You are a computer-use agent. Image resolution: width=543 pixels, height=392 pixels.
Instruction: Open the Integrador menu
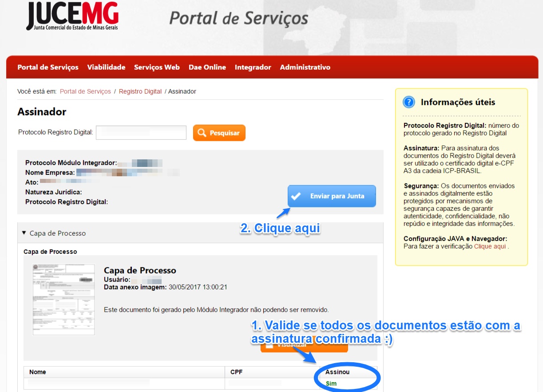253,67
